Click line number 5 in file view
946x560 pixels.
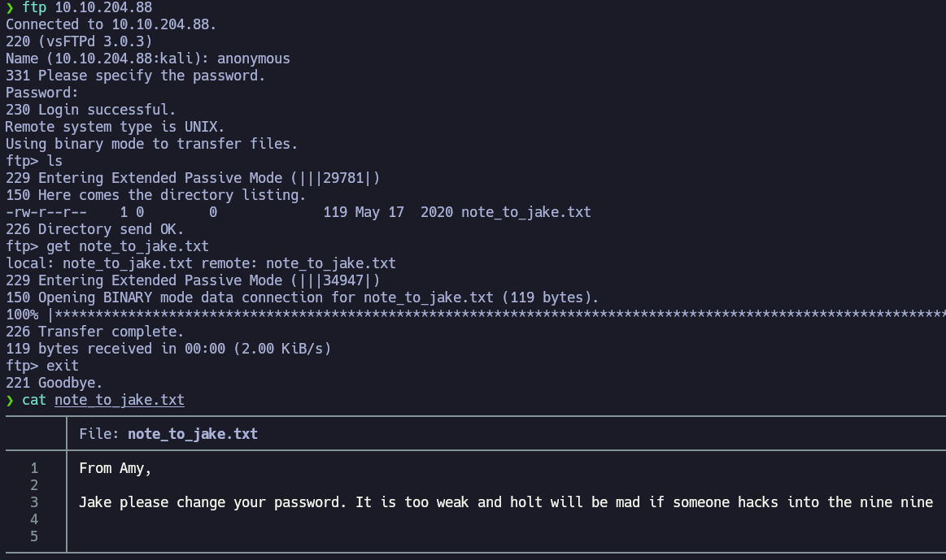(x=34, y=536)
